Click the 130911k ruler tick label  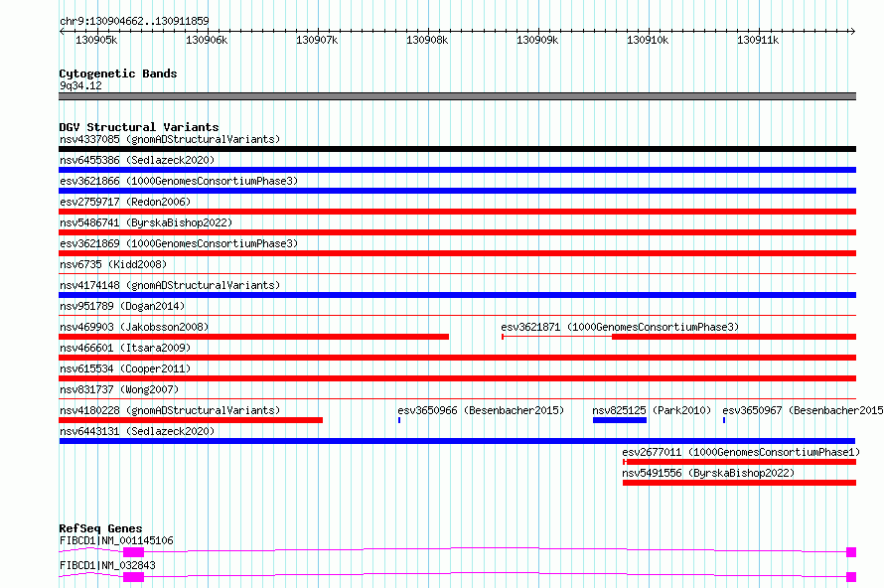point(758,40)
